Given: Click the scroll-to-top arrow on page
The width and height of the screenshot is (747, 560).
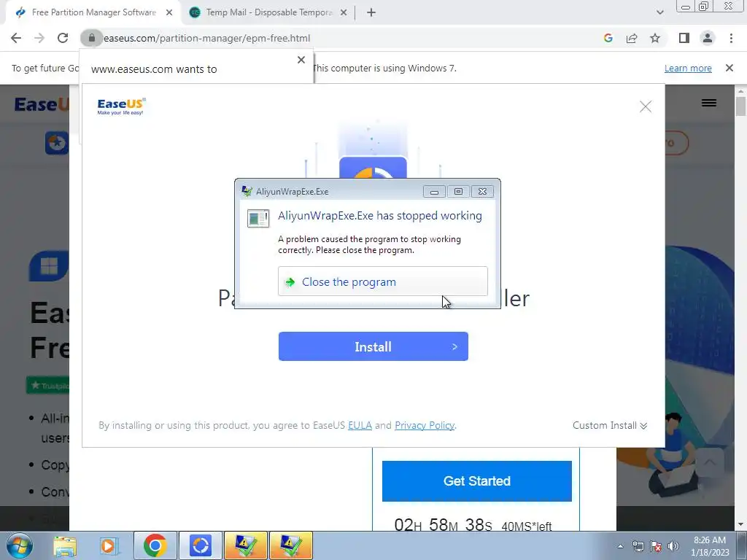Looking at the screenshot, I should point(709,462).
